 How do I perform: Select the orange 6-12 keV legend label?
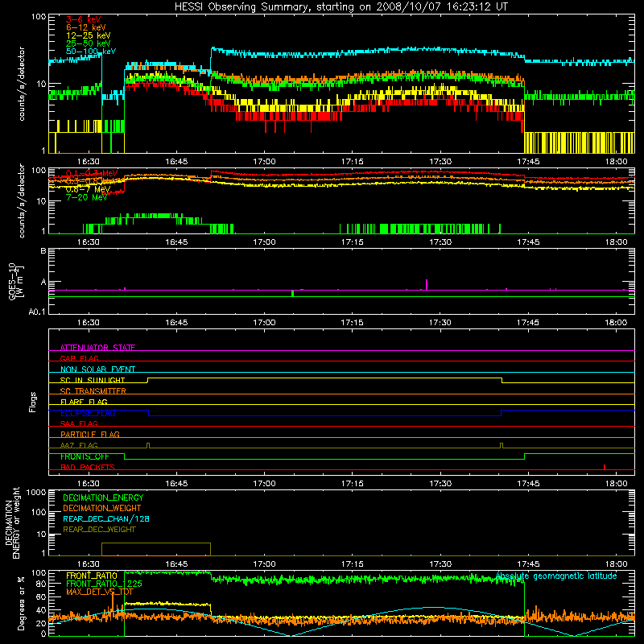(x=86, y=27)
